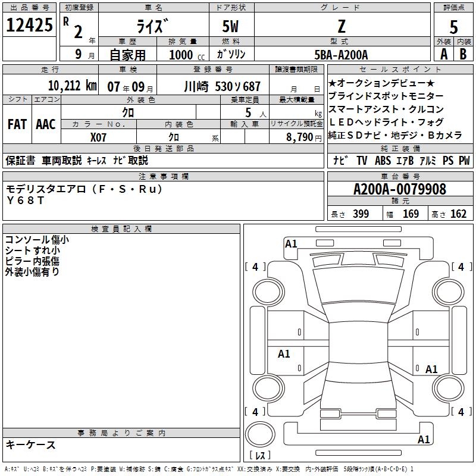Click ABS in genuine equipment
Image resolution: width=476 pixels, height=476 pixels.
point(383,160)
